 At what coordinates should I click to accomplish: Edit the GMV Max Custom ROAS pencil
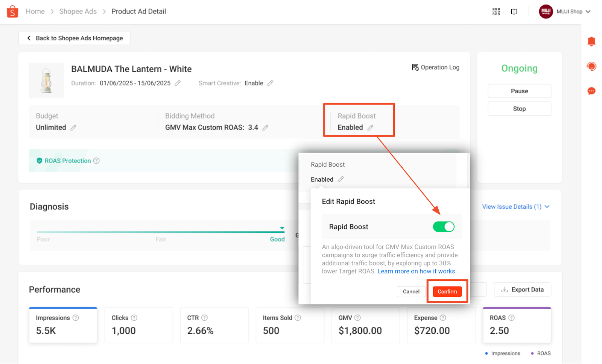coord(265,127)
